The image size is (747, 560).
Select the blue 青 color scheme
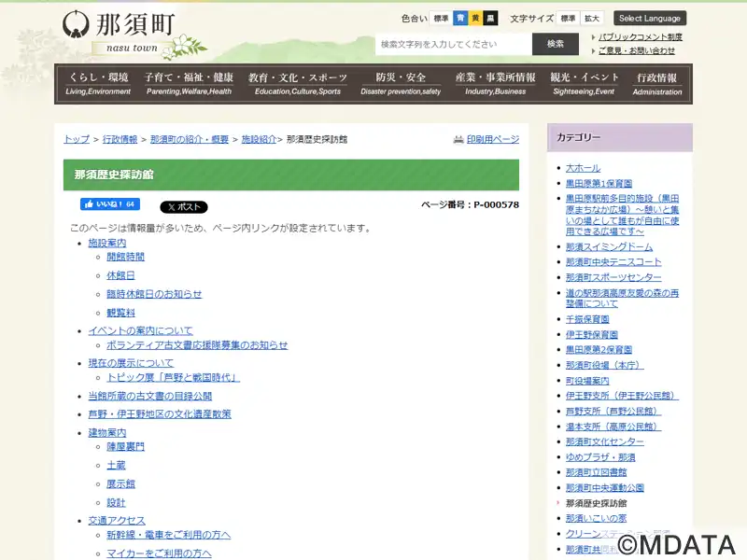460,18
